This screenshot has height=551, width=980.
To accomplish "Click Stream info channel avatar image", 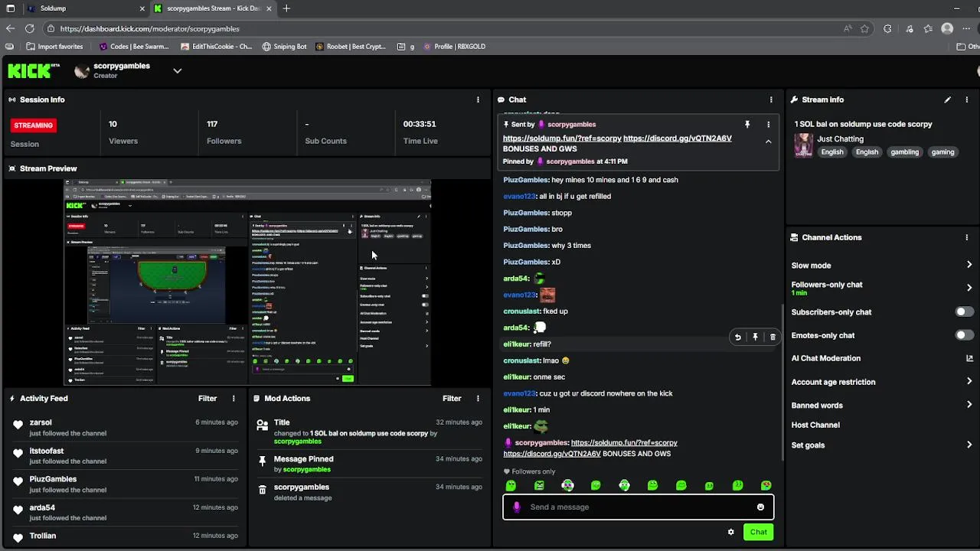I will pyautogui.click(x=803, y=145).
